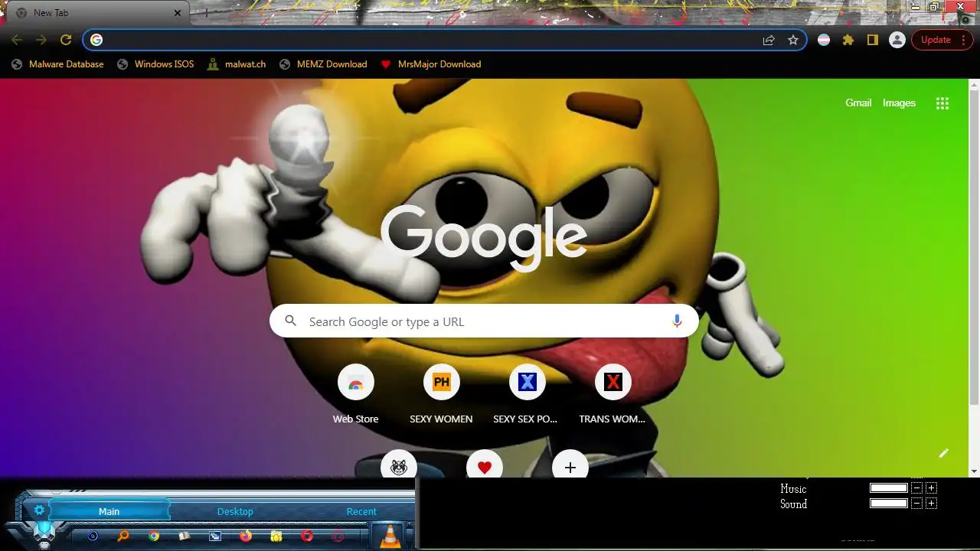Select the Main tab in the dock
This screenshot has width=980, height=551.
click(x=109, y=511)
